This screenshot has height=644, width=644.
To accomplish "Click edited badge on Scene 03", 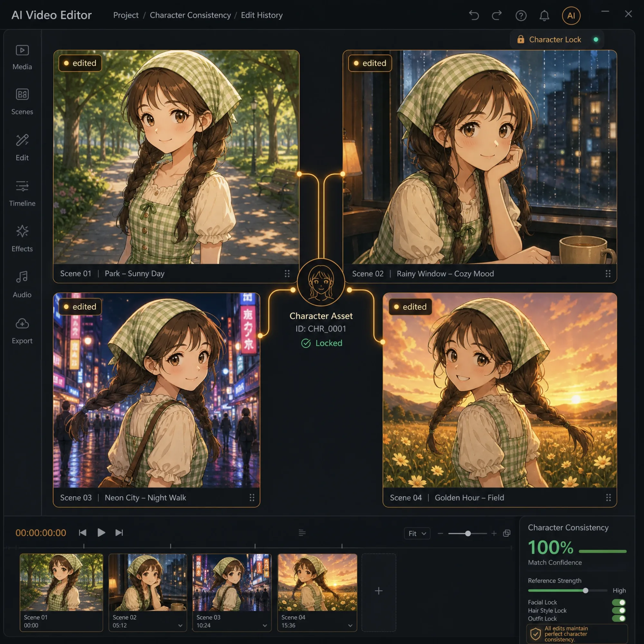I will (x=80, y=307).
